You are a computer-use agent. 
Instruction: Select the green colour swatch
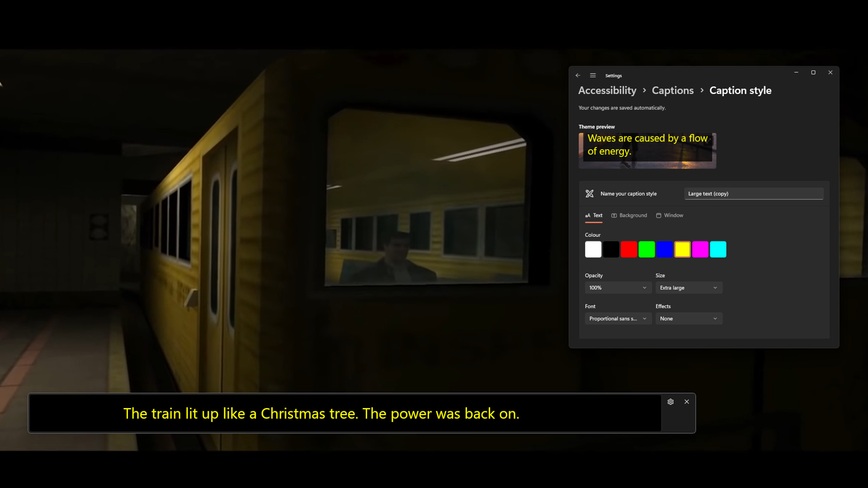click(646, 250)
